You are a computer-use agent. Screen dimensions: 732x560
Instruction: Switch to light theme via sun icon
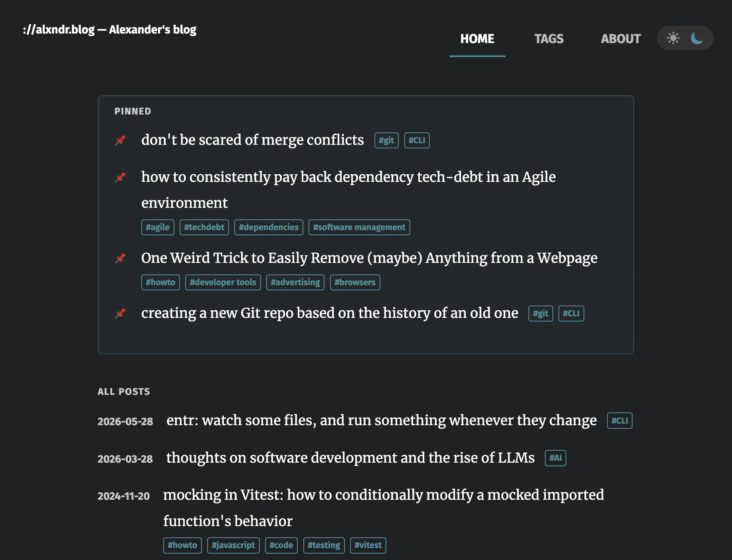673,38
